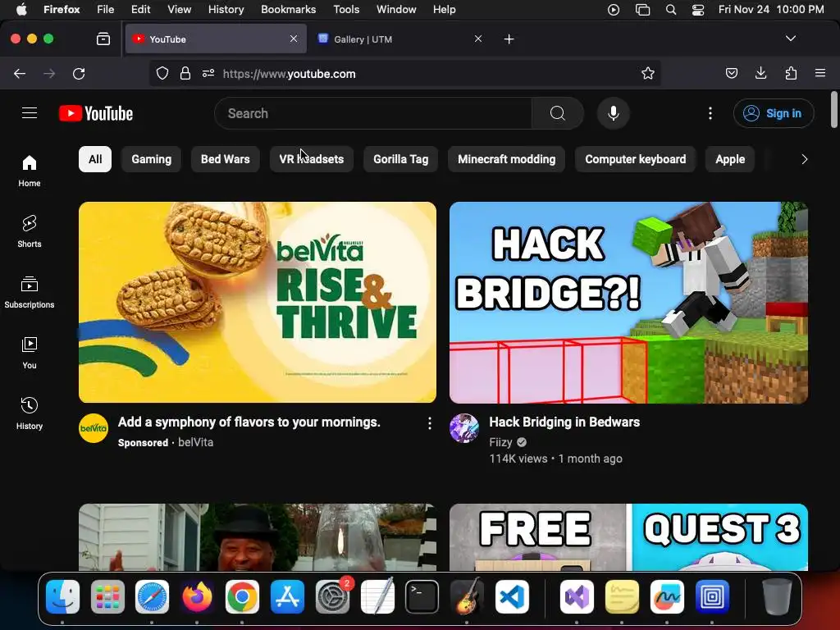
Task: List all tabs with the chevron
Action: coord(790,39)
